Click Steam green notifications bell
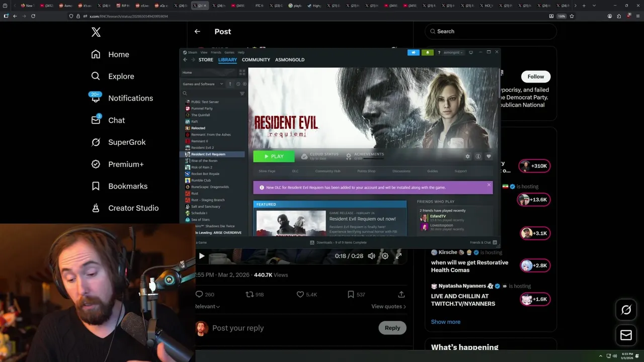This screenshot has width=644, height=362. pos(427,52)
